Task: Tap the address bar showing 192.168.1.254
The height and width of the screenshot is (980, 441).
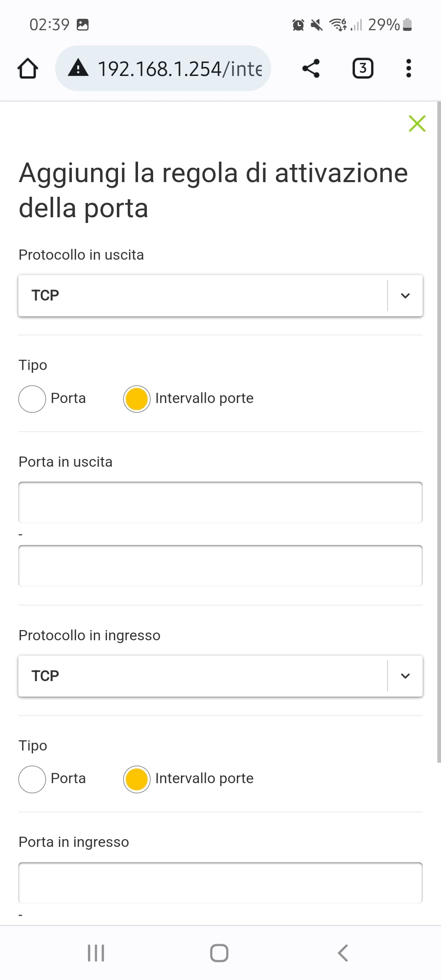Action: pyautogui.click(x=180, y=68)
